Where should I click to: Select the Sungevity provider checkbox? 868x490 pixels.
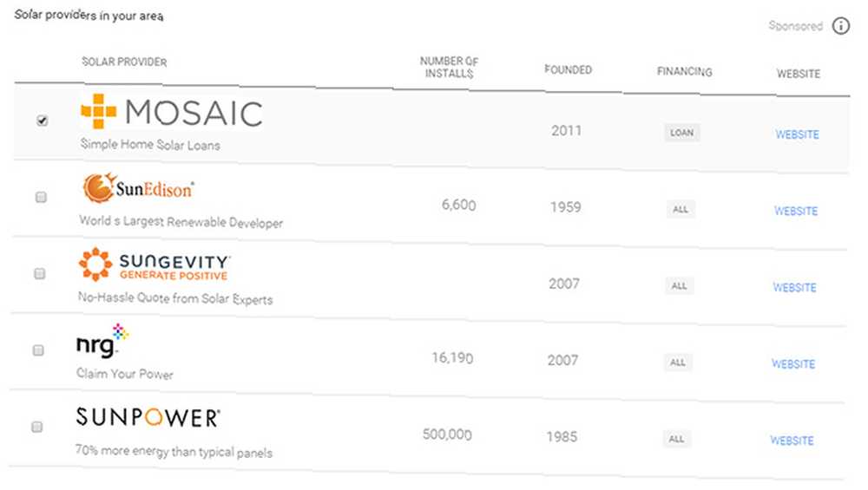pos(40,274)
